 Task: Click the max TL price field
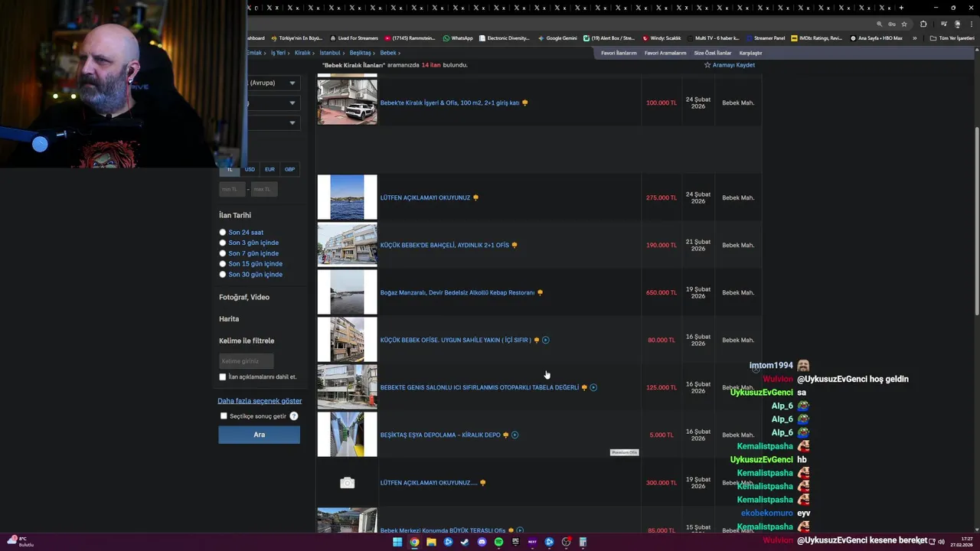tap(264, 189)
